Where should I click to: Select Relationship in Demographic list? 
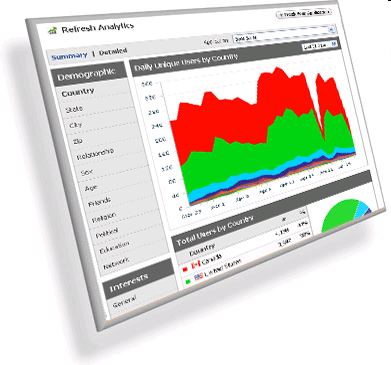(x=95, y=154)
